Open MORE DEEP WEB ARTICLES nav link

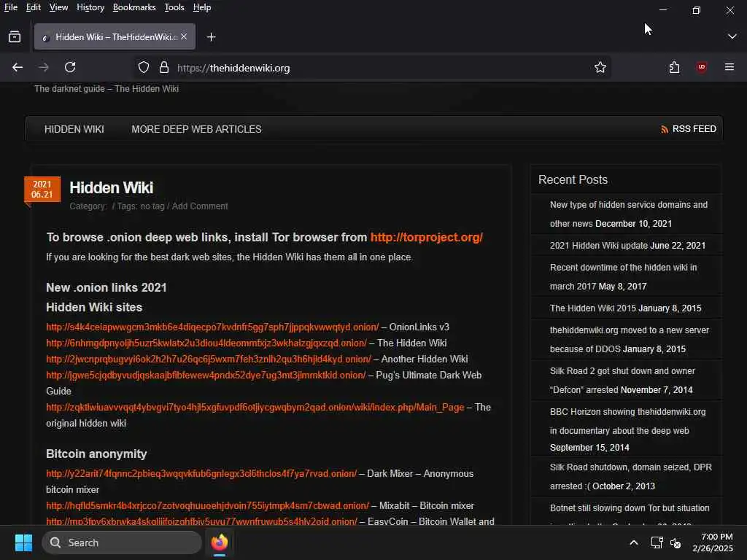click(x=196, y=129)
